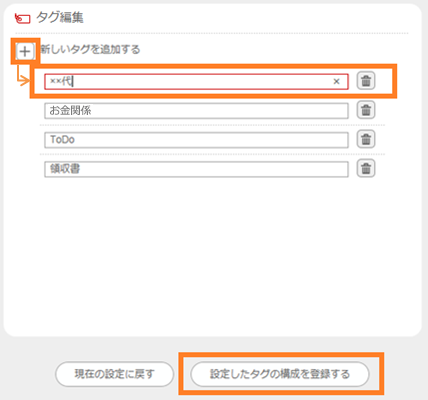Click the 新しいタグを追加する label
428x400 pixels.
click(x=90, y=50)
